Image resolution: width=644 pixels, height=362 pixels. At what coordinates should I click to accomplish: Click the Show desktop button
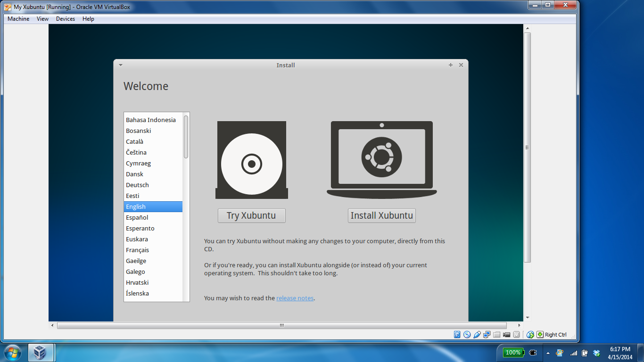click(641, 353)
